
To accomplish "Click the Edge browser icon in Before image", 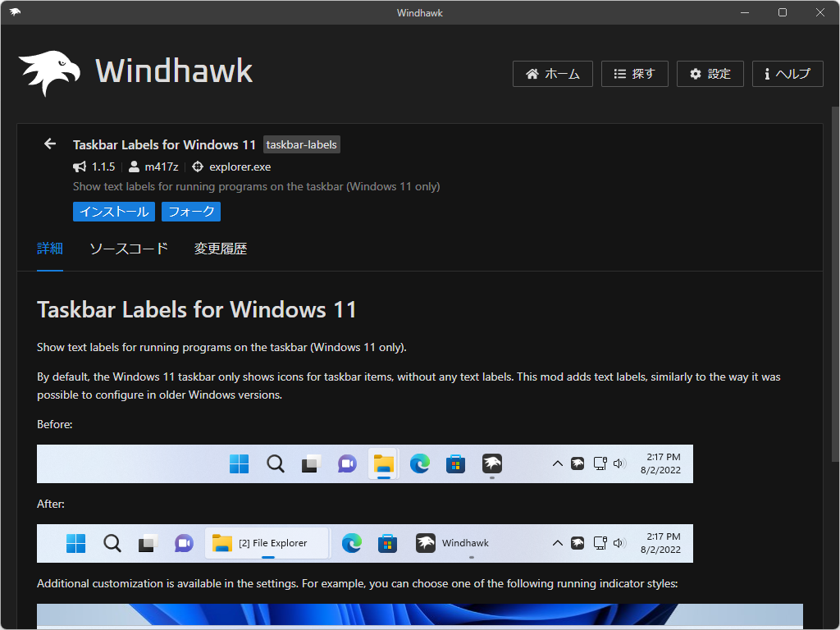I will 419,464.
